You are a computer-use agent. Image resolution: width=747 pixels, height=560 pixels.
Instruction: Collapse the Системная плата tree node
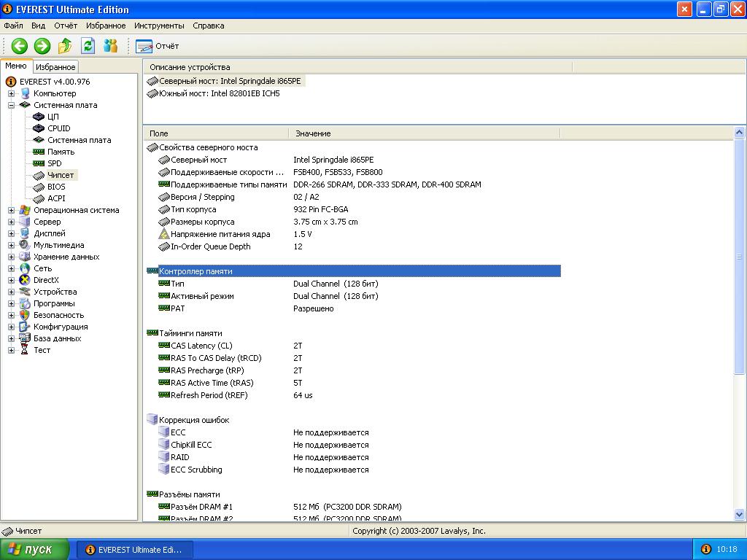point(11,105)
